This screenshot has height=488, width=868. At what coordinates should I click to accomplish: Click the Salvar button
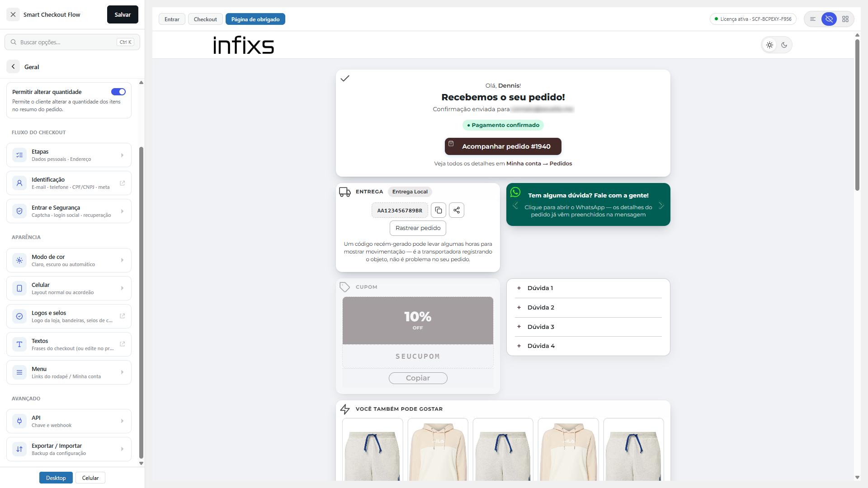[123, 14]
